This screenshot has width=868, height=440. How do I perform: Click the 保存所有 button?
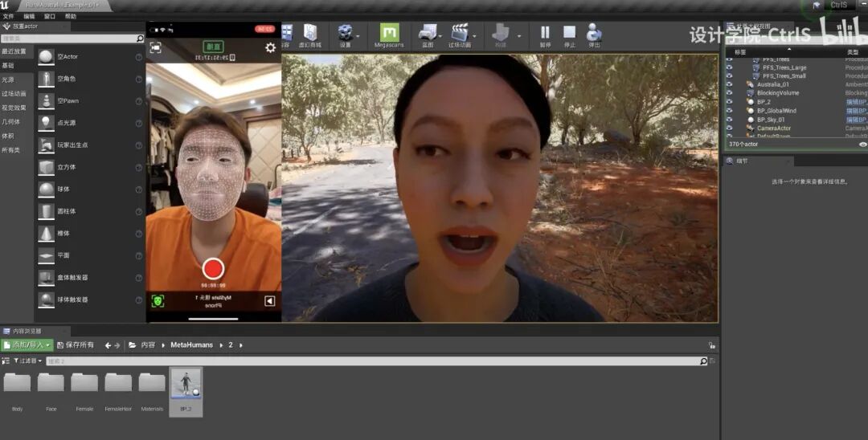point(76,345)
